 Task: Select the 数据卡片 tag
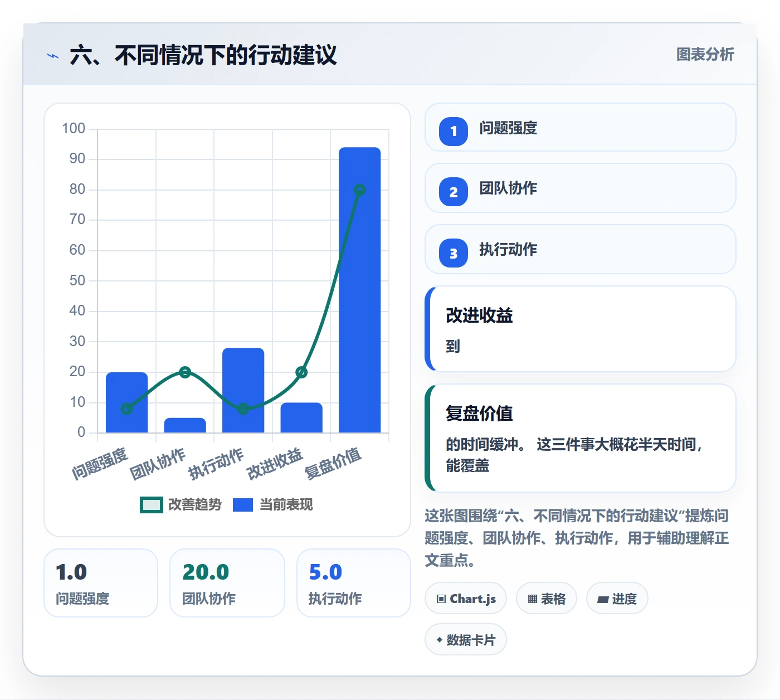point(466,640)
